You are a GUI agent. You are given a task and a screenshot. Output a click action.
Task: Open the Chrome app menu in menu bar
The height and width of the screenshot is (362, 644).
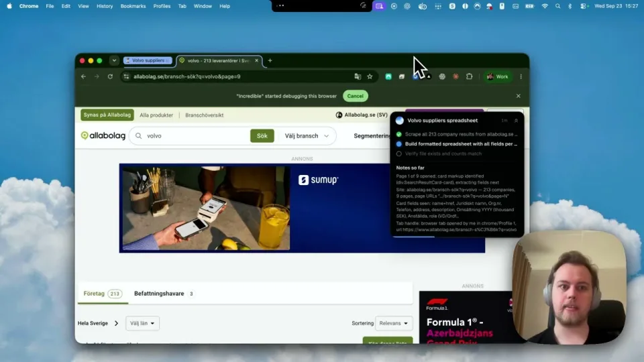[x=29, y=6]
